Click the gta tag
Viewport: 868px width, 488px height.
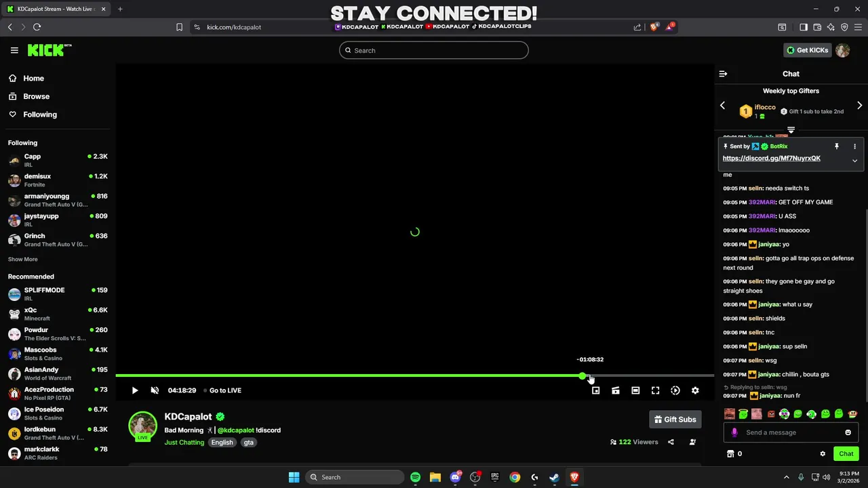pyautogui.click(x=249, y=443)
